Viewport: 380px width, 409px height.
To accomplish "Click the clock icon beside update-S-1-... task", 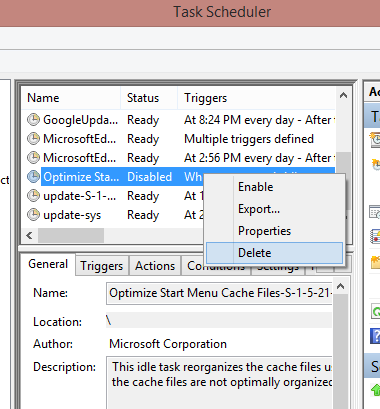I will [33, 196].
